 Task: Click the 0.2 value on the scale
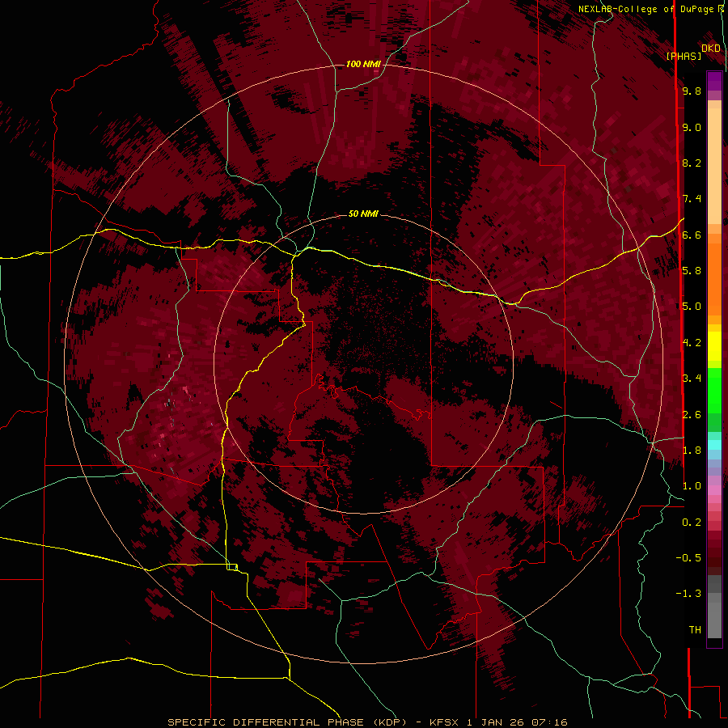tap(692, 523)
